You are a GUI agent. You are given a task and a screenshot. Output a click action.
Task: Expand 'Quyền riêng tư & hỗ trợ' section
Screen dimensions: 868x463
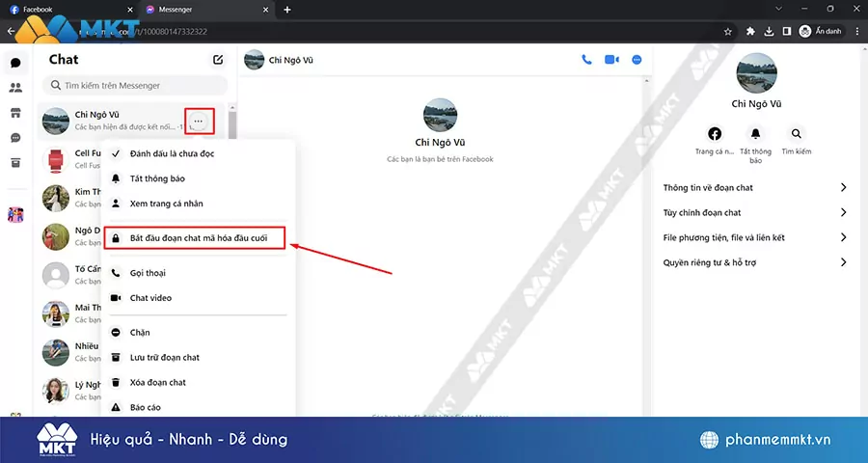[x=755, y=262]
